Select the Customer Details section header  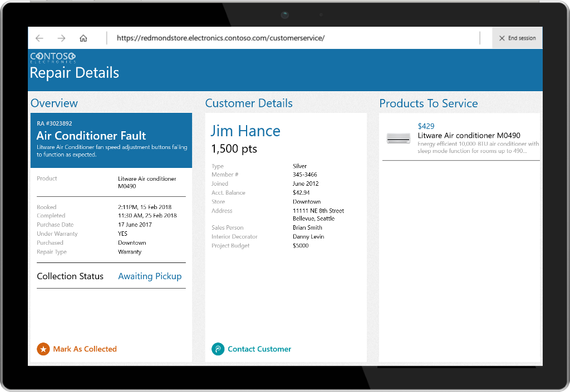click(249, 103)
